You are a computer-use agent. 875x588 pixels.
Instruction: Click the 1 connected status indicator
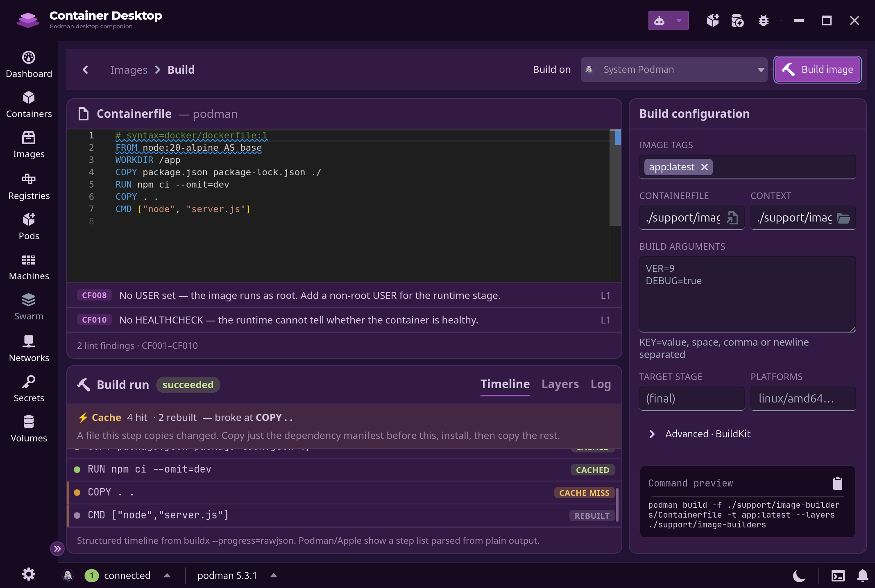point(118,575)
